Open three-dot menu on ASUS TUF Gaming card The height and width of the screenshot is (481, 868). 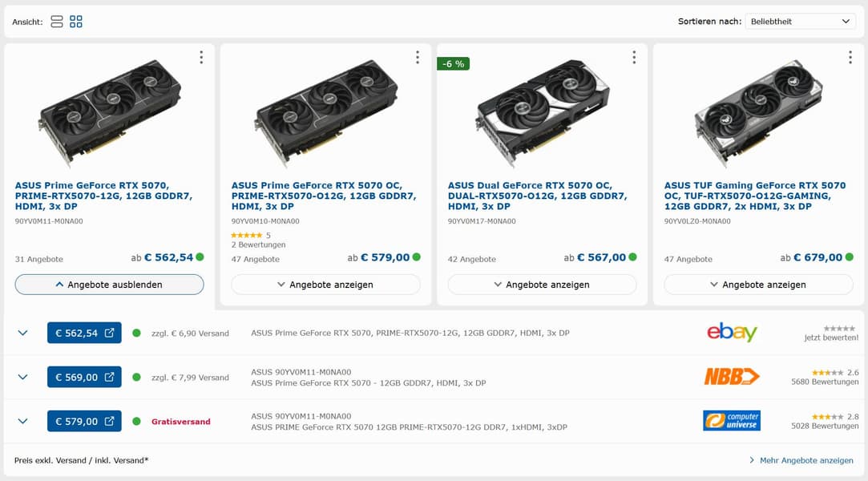(x=850, y=57)
